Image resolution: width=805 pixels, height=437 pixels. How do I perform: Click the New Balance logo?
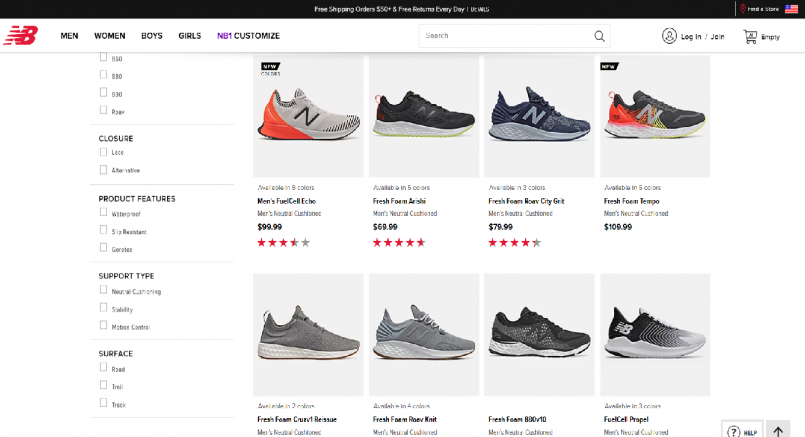pyautogui.click(x=20, y=36)
